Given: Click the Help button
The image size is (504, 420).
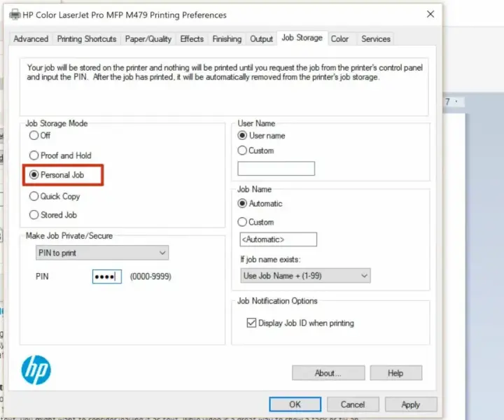Looking at the screenshot, I should pos(396,373).
